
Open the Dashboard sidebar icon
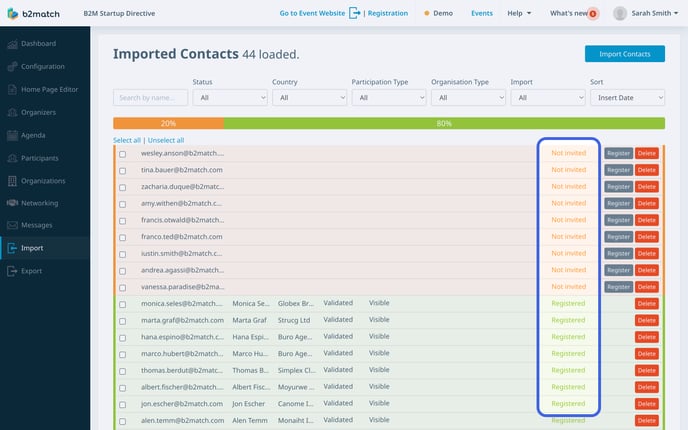click(12, 44)
